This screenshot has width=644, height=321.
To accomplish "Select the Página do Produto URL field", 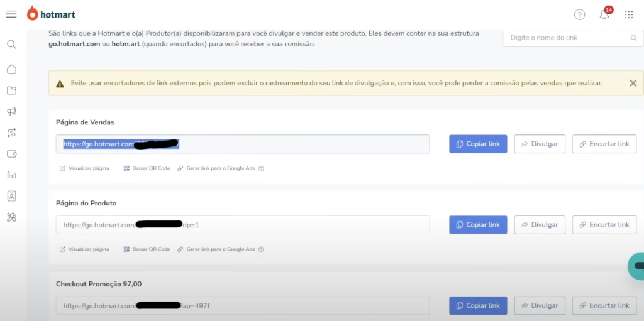I will click(243, 225).
